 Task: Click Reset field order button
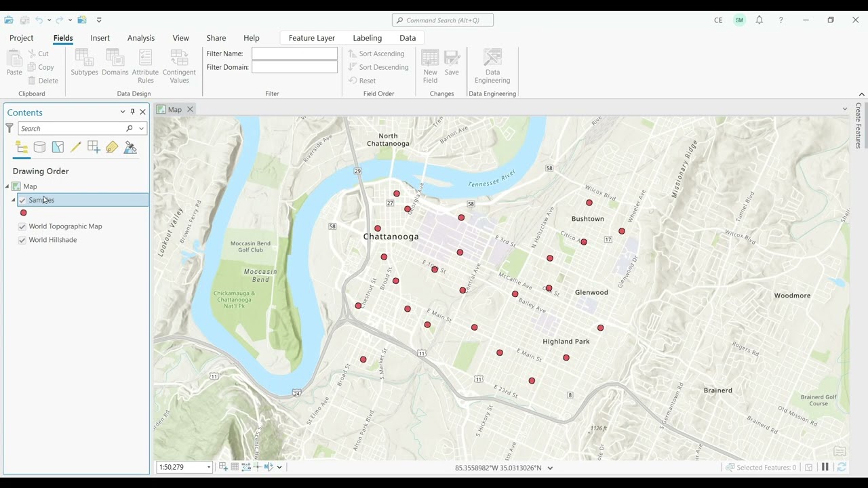(x=362, y=81)
